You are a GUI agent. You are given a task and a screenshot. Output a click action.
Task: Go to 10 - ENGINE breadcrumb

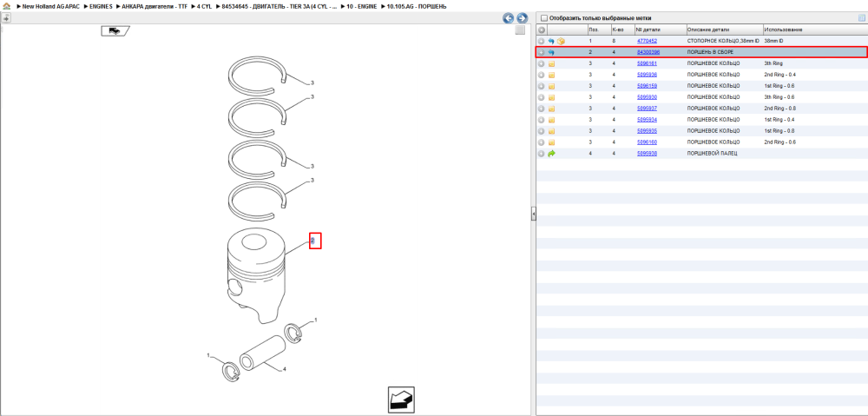[361, 6]
